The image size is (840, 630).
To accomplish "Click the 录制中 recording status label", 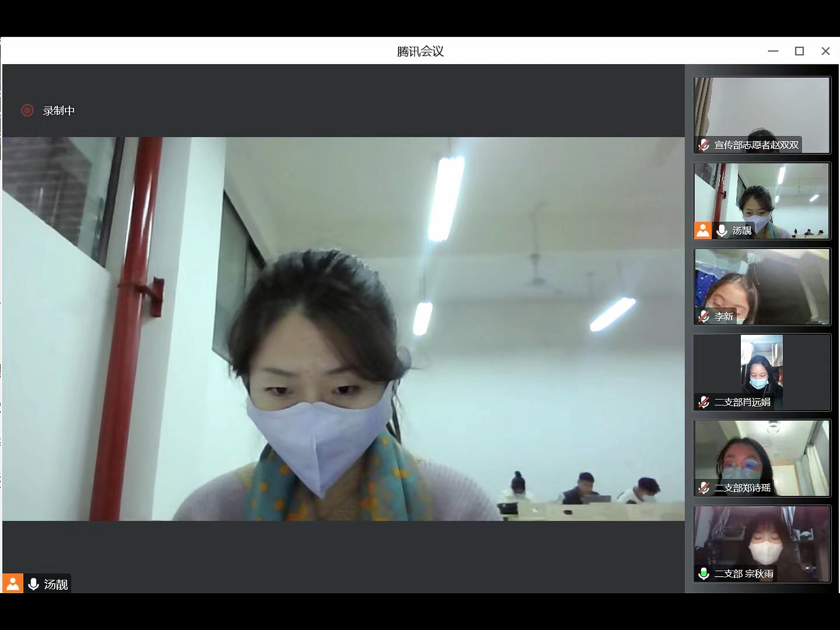I will [x=59, y=111].
